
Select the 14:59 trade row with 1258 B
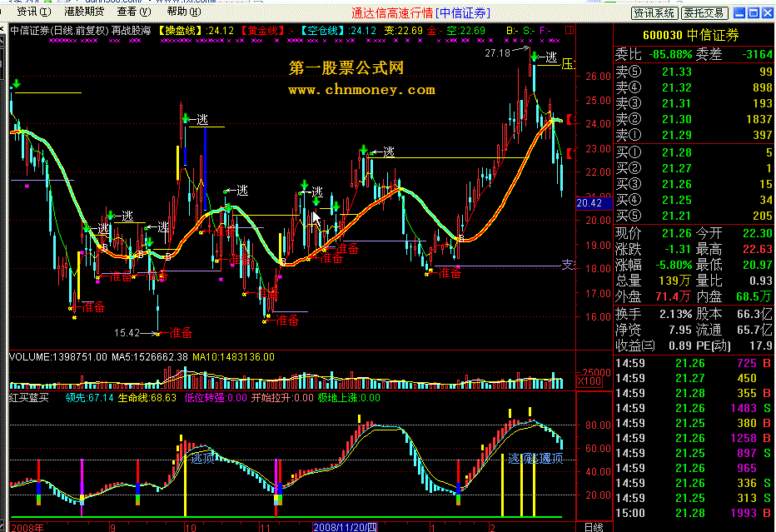(x=694, y=438)
